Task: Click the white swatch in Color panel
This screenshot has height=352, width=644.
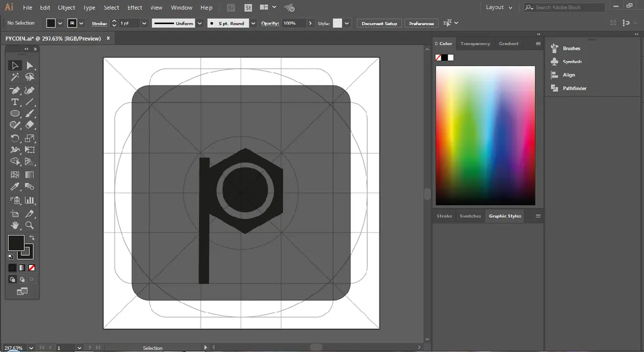Action: pyautogui.click(x=451, y=57)
